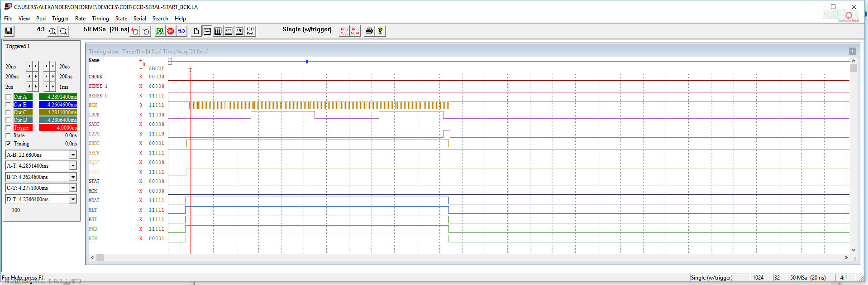Open the Pod menu
This screenshot has height=285, width=868.
coord(41,19)
